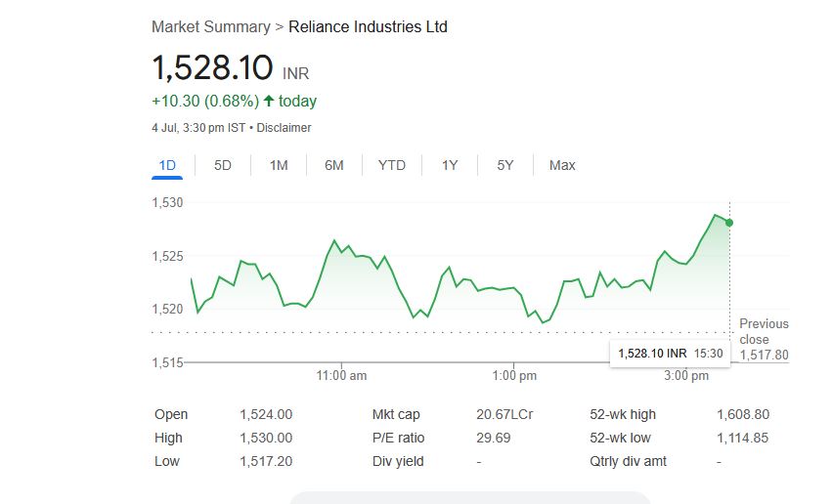
Task: Click the Low value 1,517.20
Action: click(x=266, y=461)
